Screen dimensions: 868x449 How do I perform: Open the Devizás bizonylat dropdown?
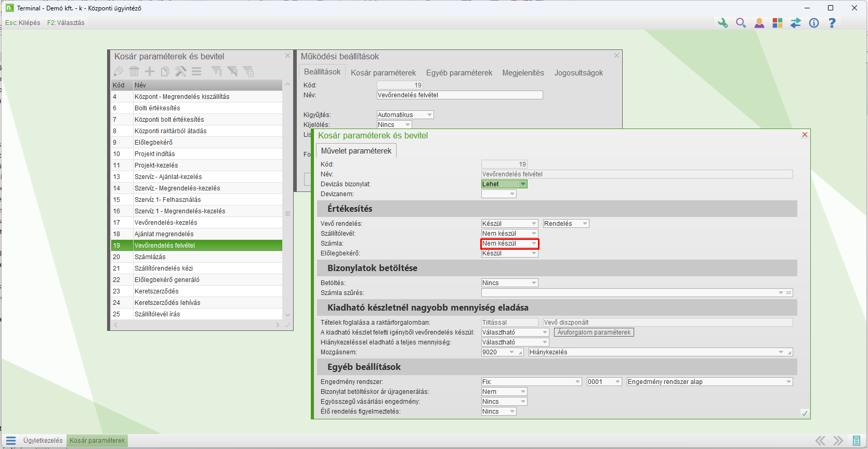pyautogui.click(x=523, y=184)
